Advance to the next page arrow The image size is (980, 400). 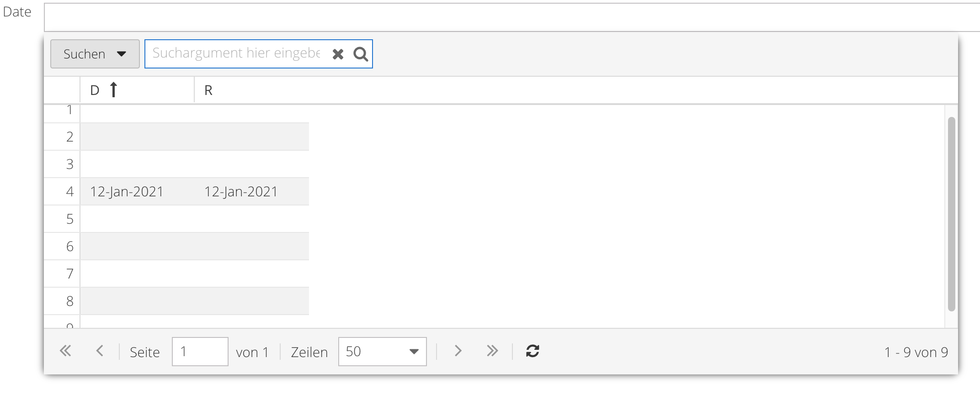pyautogui.click(x=458, y=351)
